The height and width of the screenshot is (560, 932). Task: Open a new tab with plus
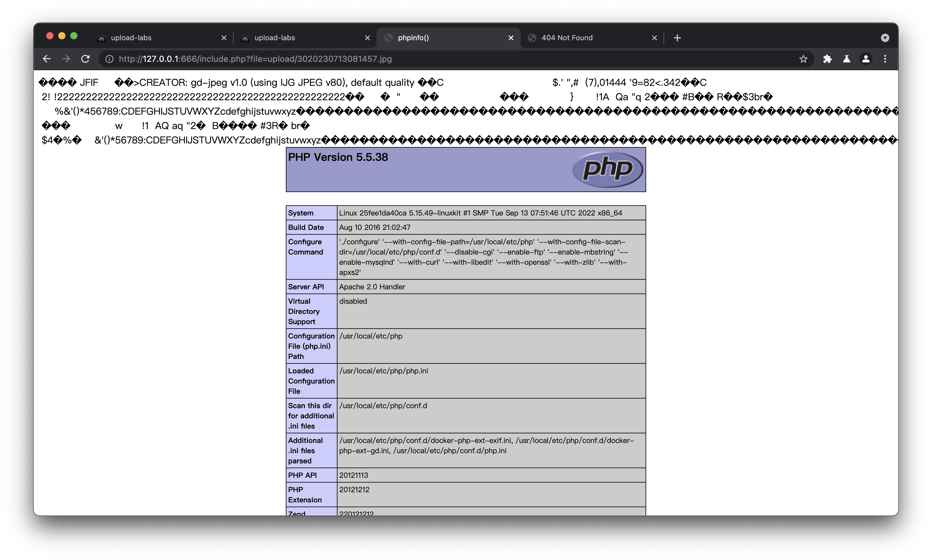coord(677,38)
